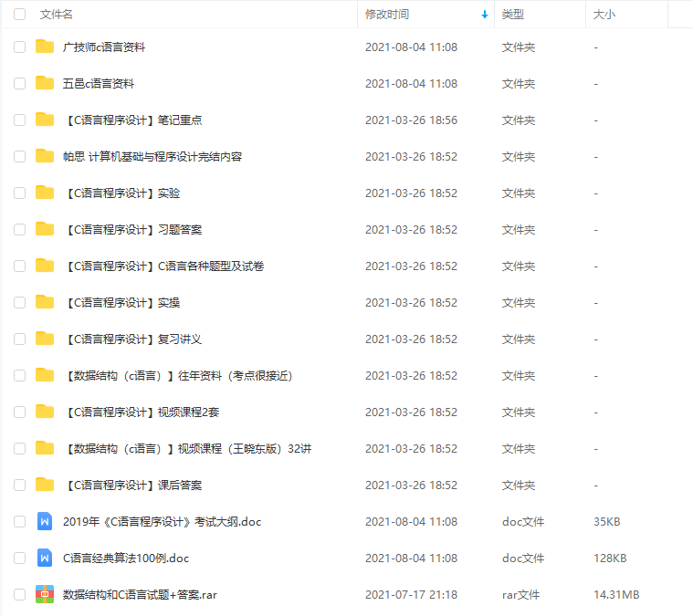Click the 修改时间 column header label

[x=387, y=15]
